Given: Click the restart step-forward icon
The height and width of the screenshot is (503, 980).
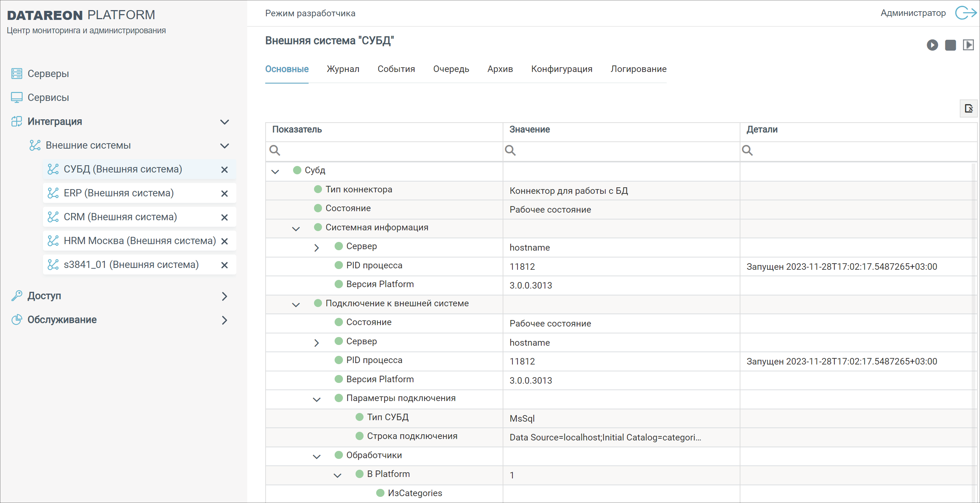Looking at the screenshot, I should point(968,45).
